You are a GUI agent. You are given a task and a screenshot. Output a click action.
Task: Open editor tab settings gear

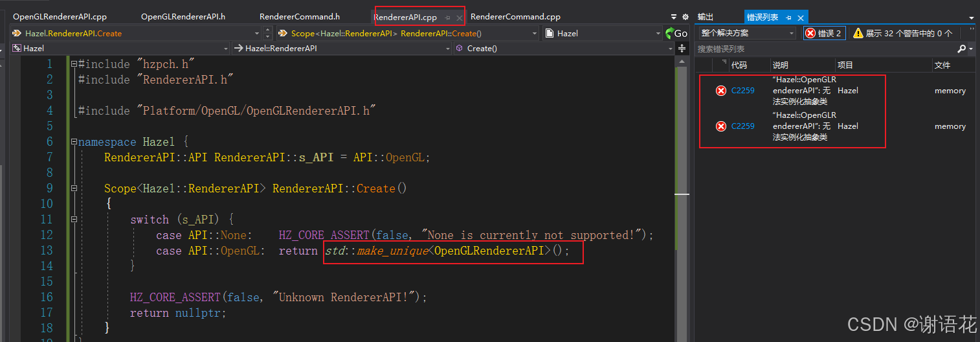(x=685, y=17)
